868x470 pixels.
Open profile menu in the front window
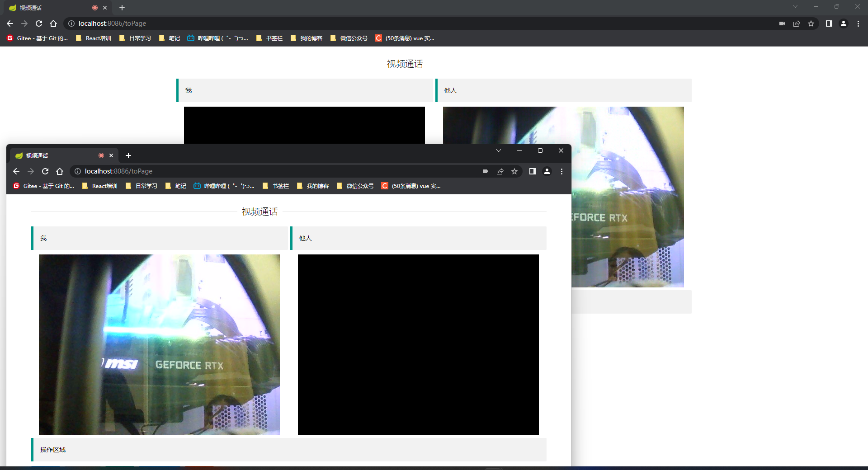547,171
